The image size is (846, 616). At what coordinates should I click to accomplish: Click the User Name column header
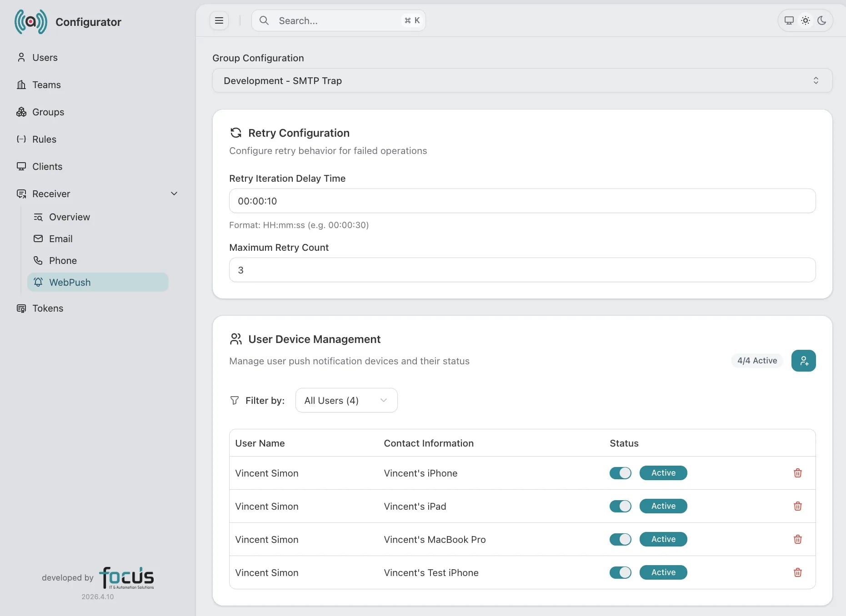click(x=260, y=443)
